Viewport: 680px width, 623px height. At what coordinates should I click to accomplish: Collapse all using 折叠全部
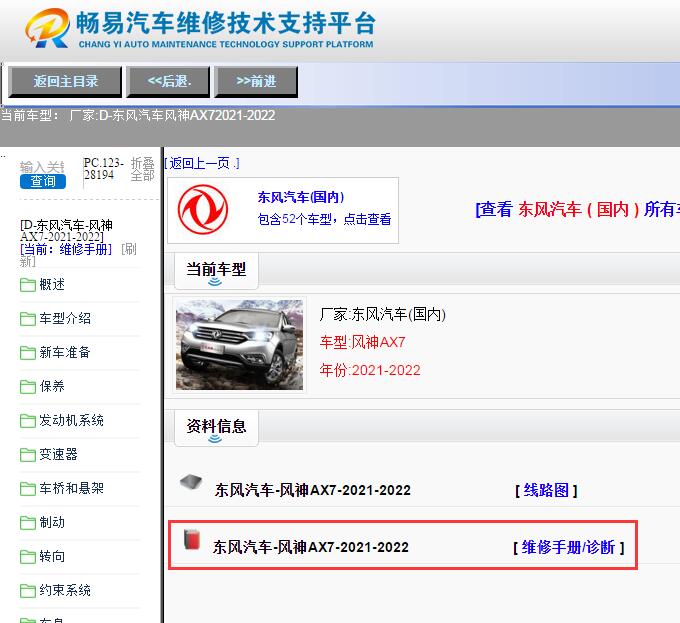point(143,169)
